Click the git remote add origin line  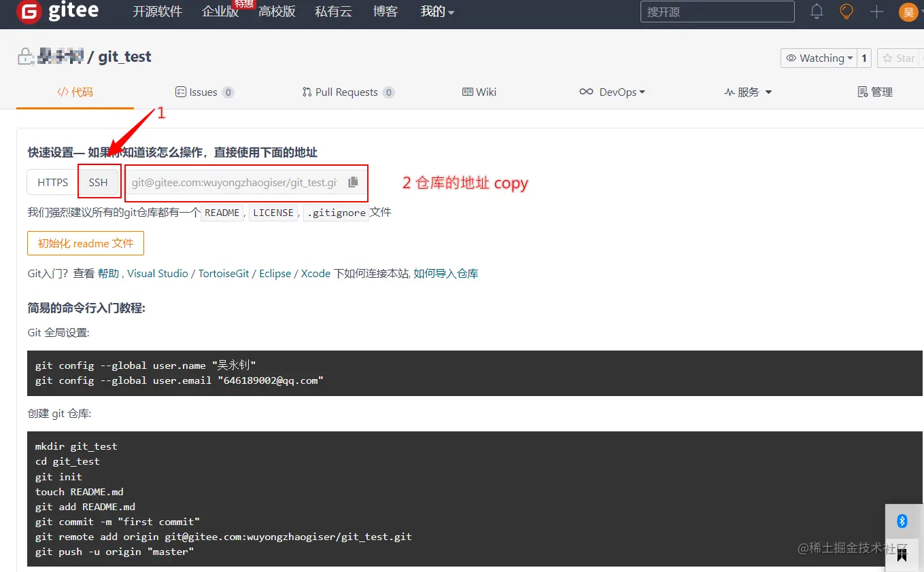pyautogui.click(x=224, y=537)
